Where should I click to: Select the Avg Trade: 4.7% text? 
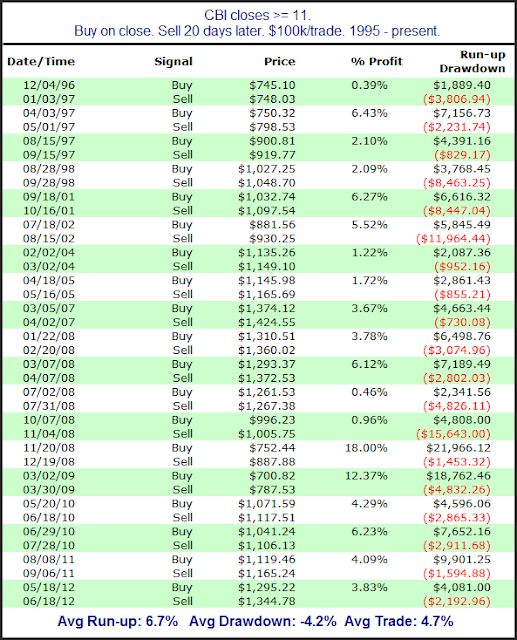pos(399,622)
